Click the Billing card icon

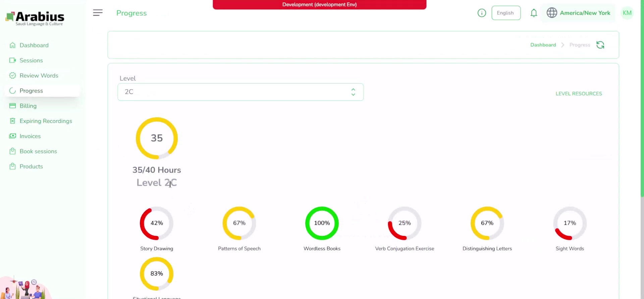pos(12,106)
